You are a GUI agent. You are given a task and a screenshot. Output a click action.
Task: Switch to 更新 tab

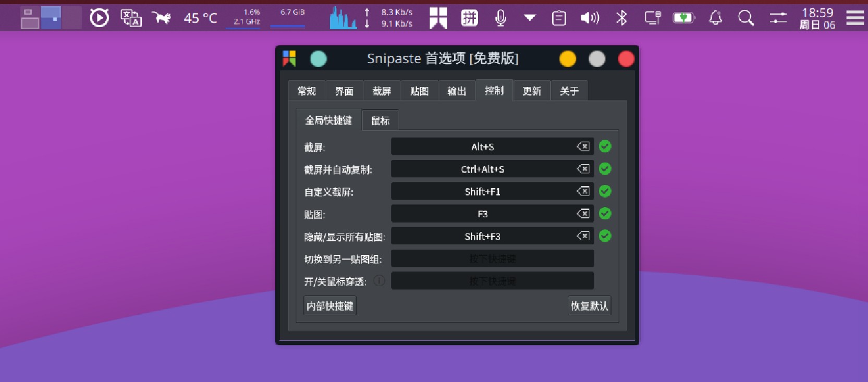pos(532,91)
